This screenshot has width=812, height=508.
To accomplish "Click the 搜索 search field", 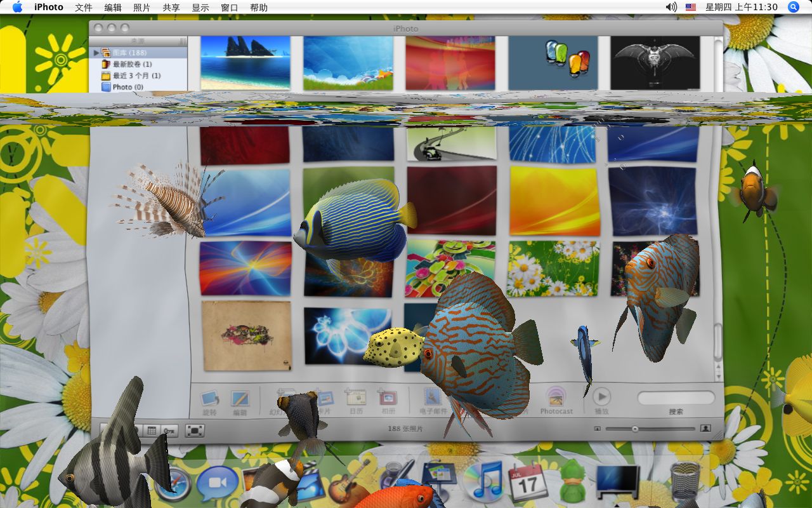I will click(x=676, y=398).
